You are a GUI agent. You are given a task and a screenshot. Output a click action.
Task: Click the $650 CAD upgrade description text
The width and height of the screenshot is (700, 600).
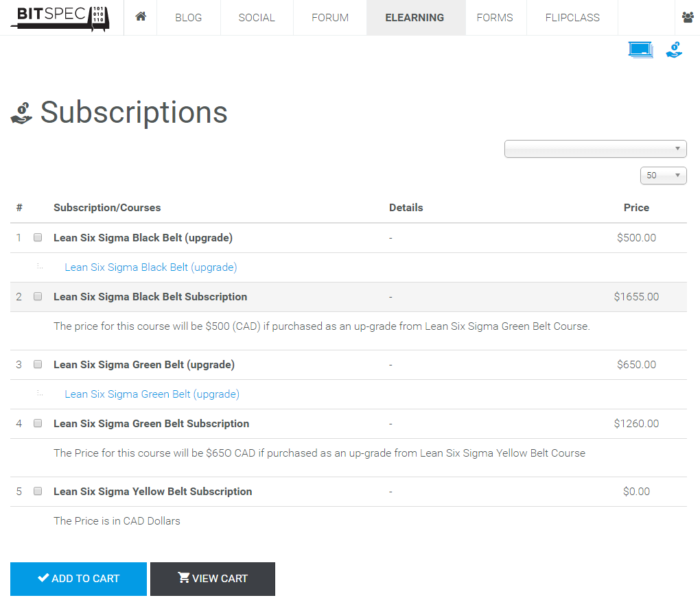click(320, 453)
